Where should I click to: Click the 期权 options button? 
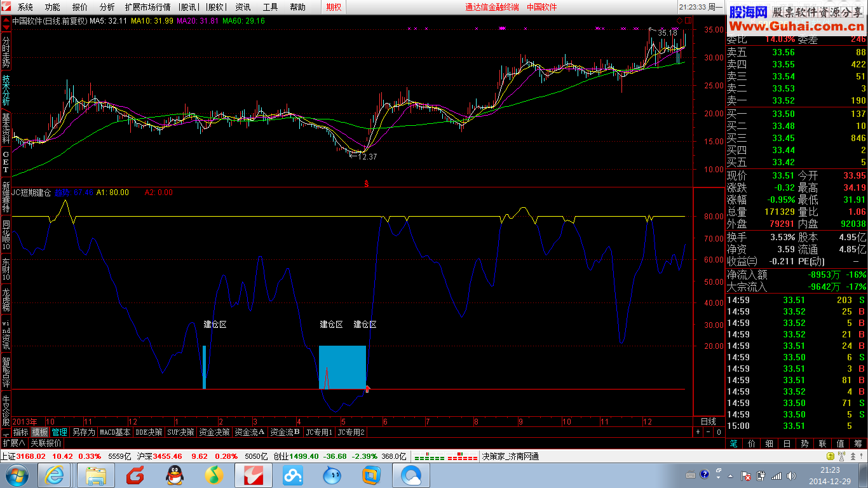point(334,7)
